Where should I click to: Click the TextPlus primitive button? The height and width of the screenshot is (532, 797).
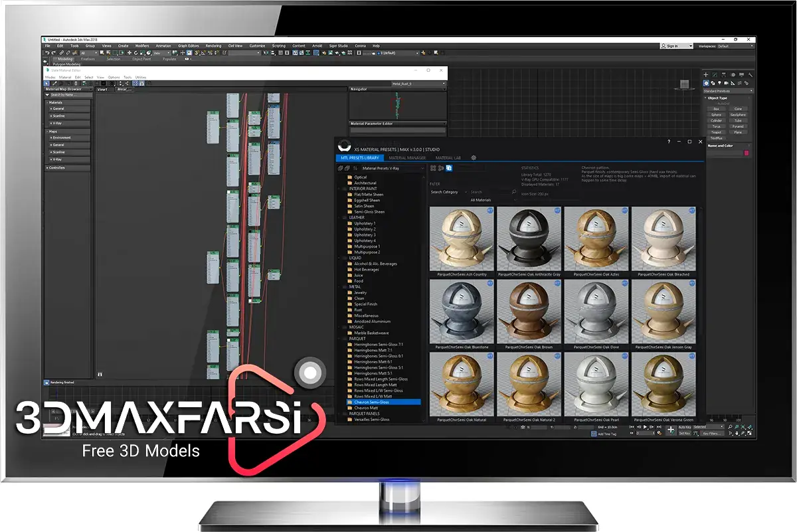716,138
